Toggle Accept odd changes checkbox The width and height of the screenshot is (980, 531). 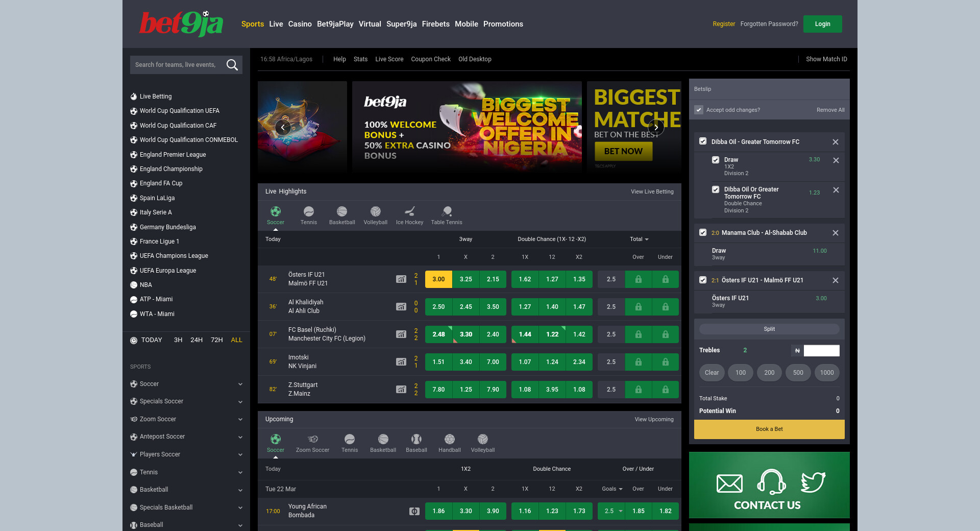coord(699,110)
